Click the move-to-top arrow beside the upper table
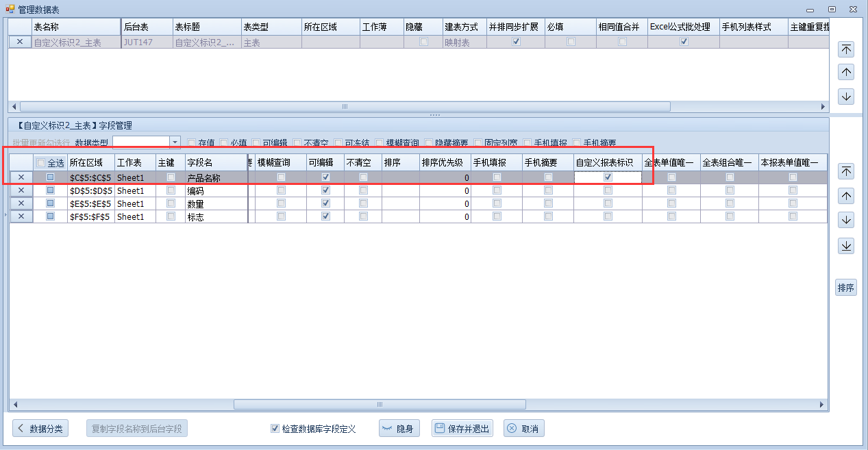The width and height of the screenshot is (868, 450). coord(846,49)
